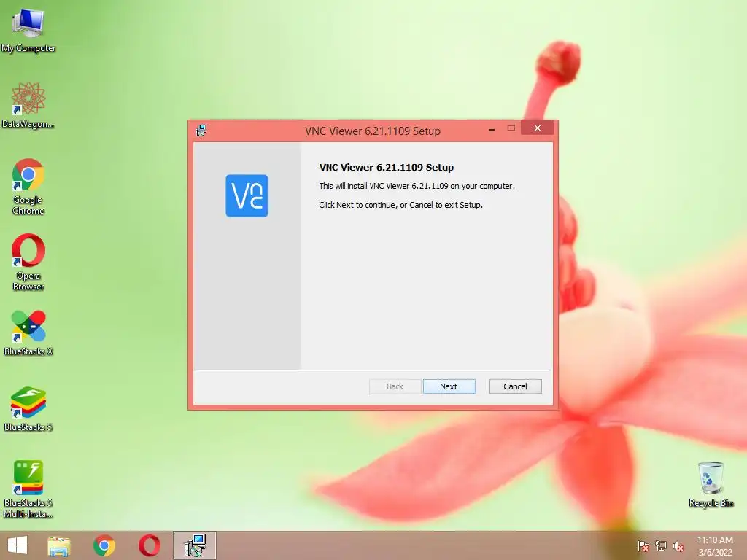This screenshot has width=747, height=560.
Task: Select the My Computer desktop icon
Action: point(28,31)
